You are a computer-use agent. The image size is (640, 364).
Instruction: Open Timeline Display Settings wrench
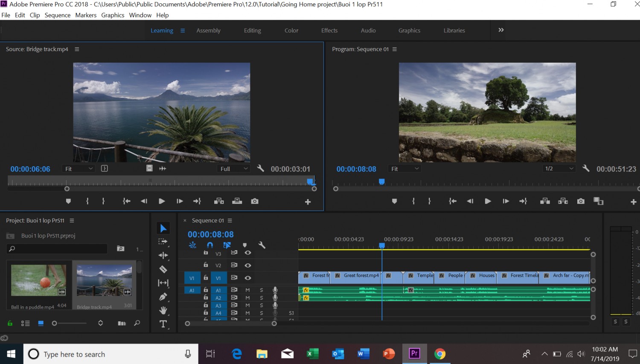(x=262, y=245)
